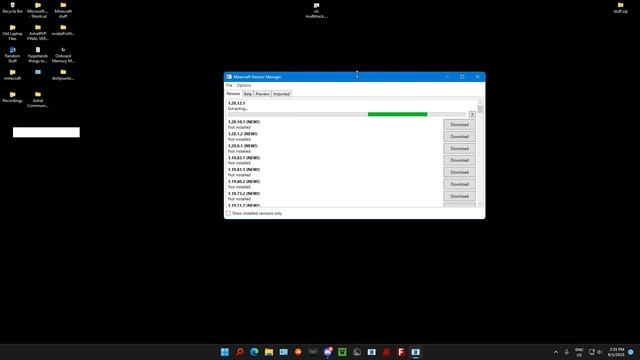The height and width of the screenshot is (360, 640).
Task: Select the Minecraft stuff desktop folder
Action: pos(63,10)
